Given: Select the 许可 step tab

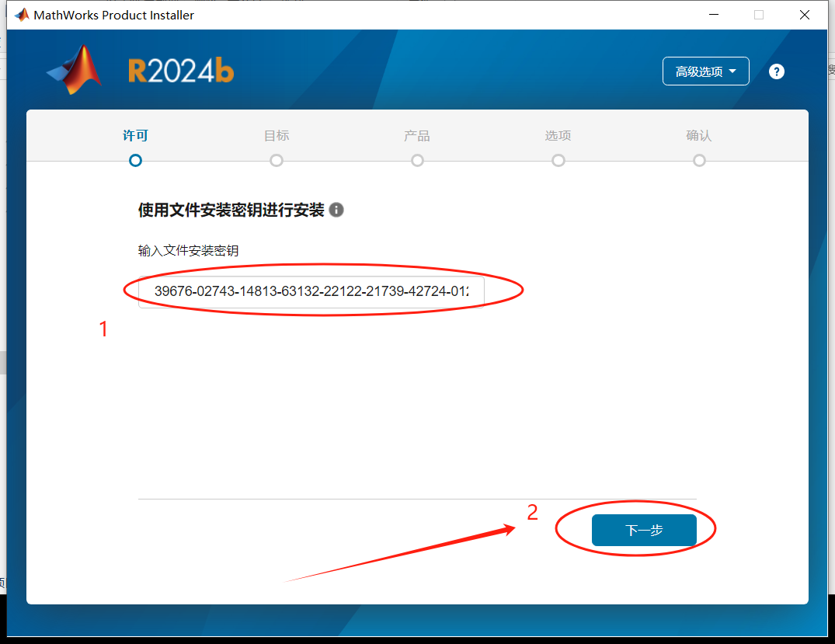Looking at the screenshot, I should [x=135, y=136].
